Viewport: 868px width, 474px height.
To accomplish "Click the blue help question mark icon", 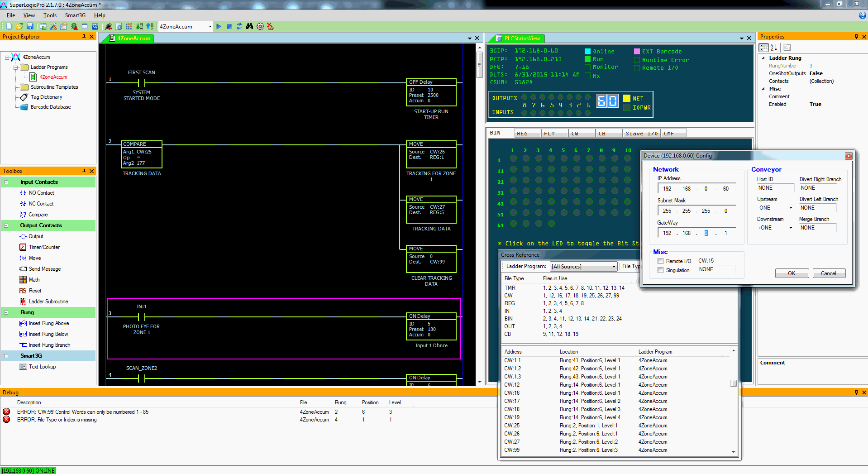I will point(863,15).
